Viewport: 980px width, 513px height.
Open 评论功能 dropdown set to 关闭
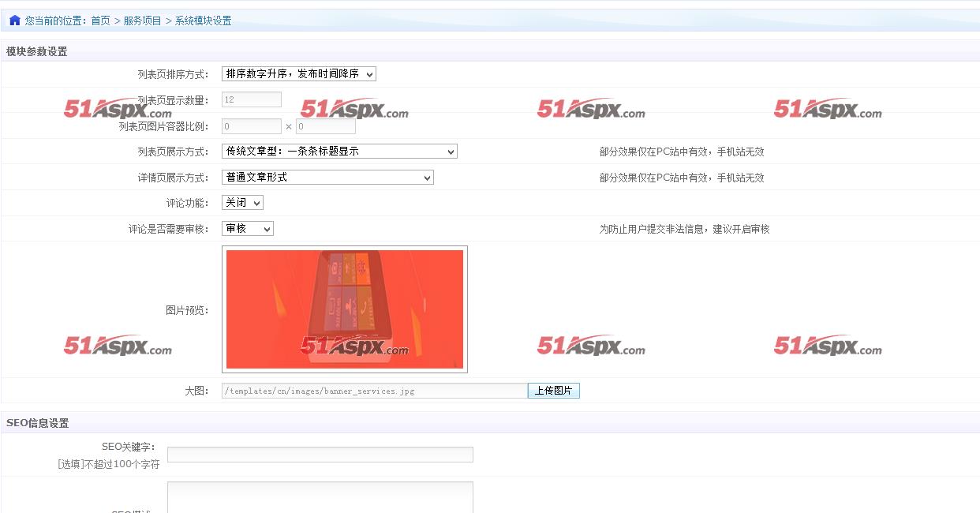242,203
